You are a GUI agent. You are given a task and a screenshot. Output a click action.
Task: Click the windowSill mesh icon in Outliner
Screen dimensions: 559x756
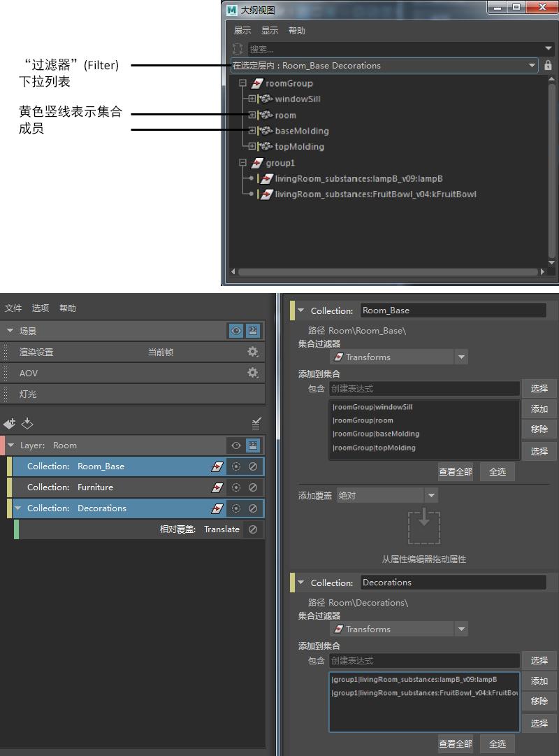(266, 99)
